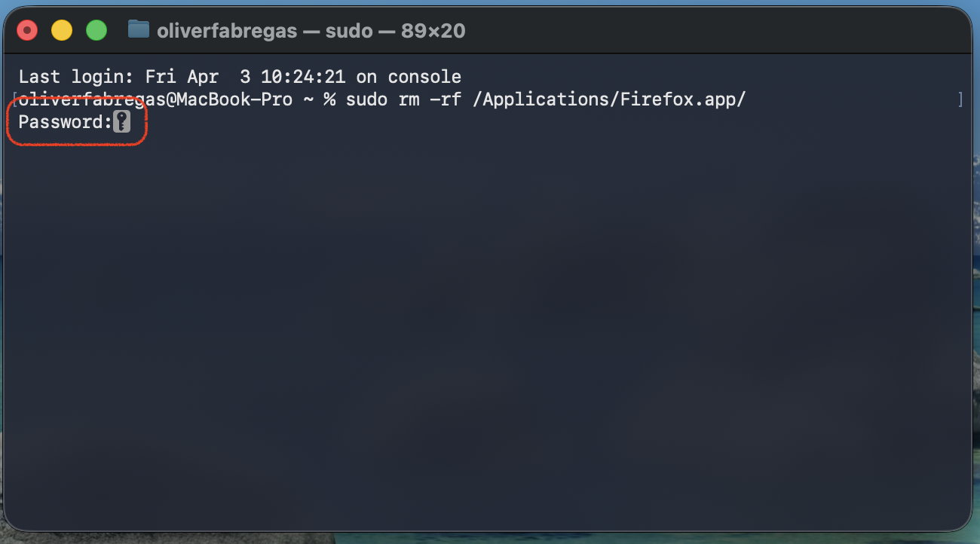Click the left bracket on the sudo command line
This screenshot has width=980, height=544.
tap(14, 99)
